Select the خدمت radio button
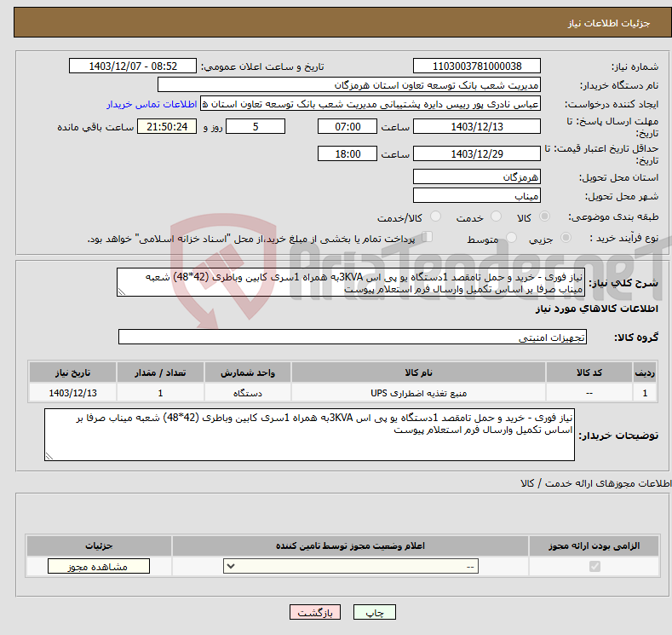Screen dimensions: 672x635 [496, 216]
